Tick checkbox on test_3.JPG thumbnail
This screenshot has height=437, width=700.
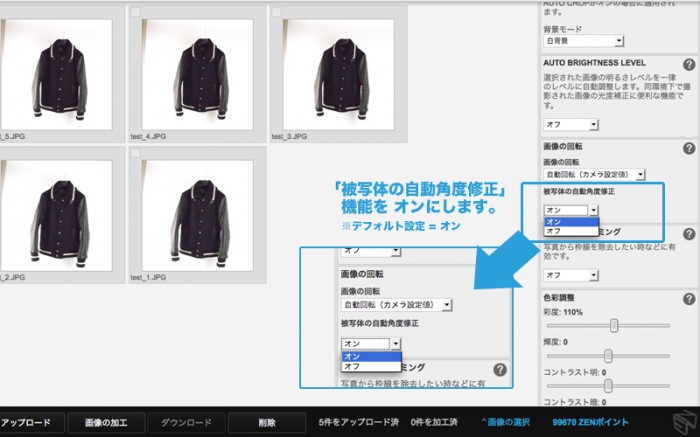(x=276, y=13)
